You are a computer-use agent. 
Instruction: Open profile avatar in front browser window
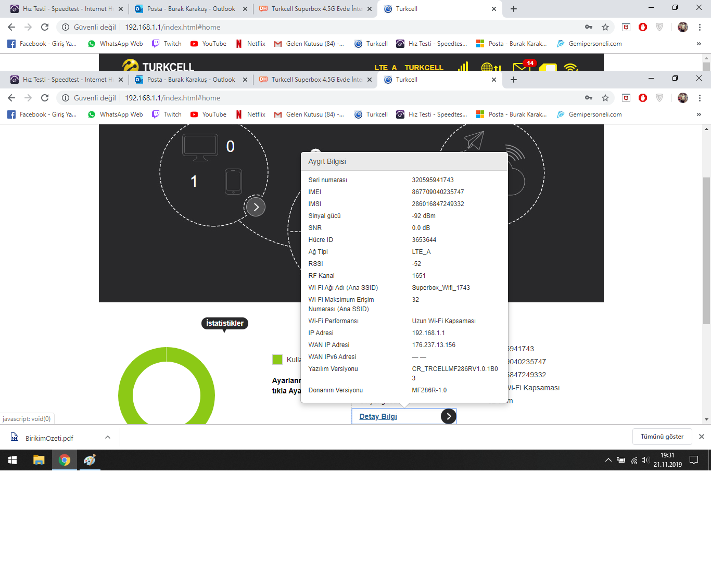683,98
